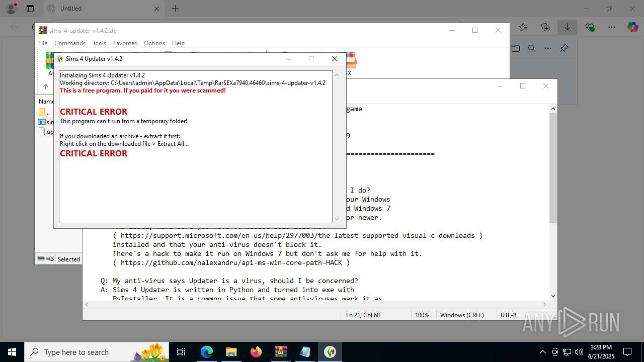
Task: Close the Untitled browser tab
Action: pyautogui.click(x=156, y=9)
